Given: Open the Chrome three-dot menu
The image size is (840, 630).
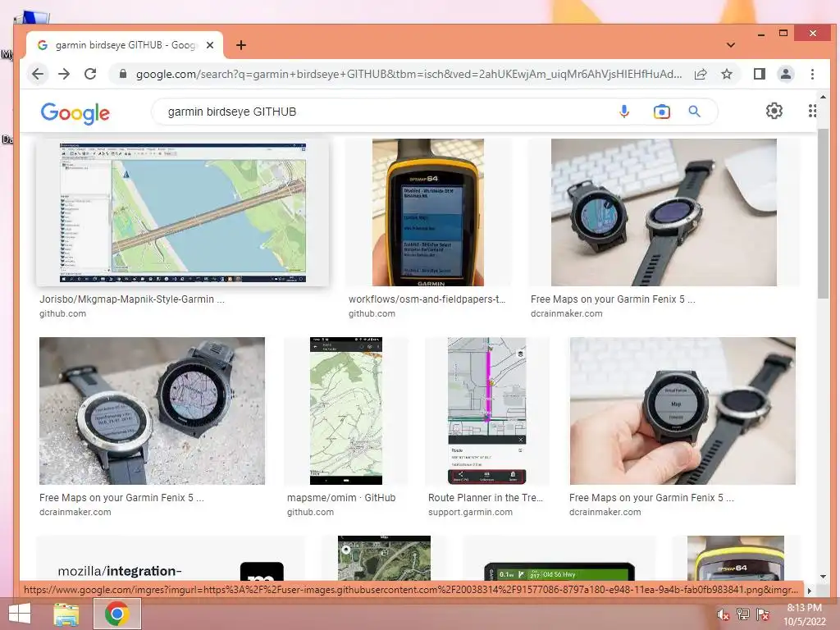Looking at the screenshot, I should (x=812, y=74).
